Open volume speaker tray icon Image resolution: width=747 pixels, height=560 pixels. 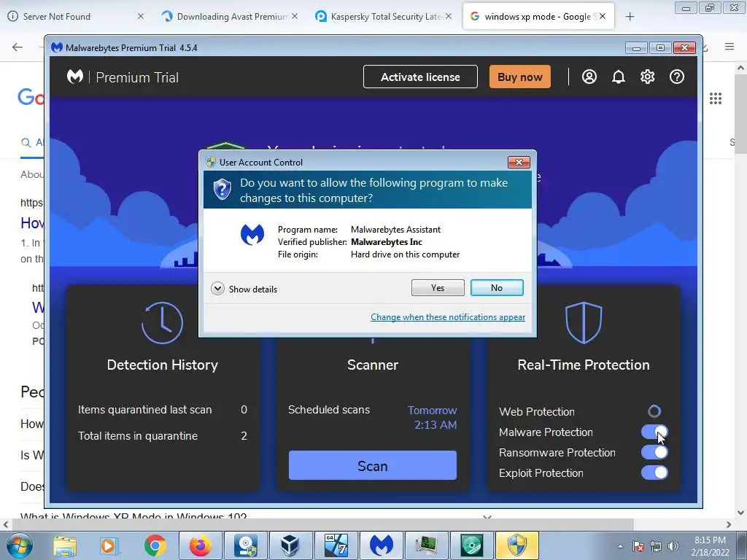click(x=673, y=546)
